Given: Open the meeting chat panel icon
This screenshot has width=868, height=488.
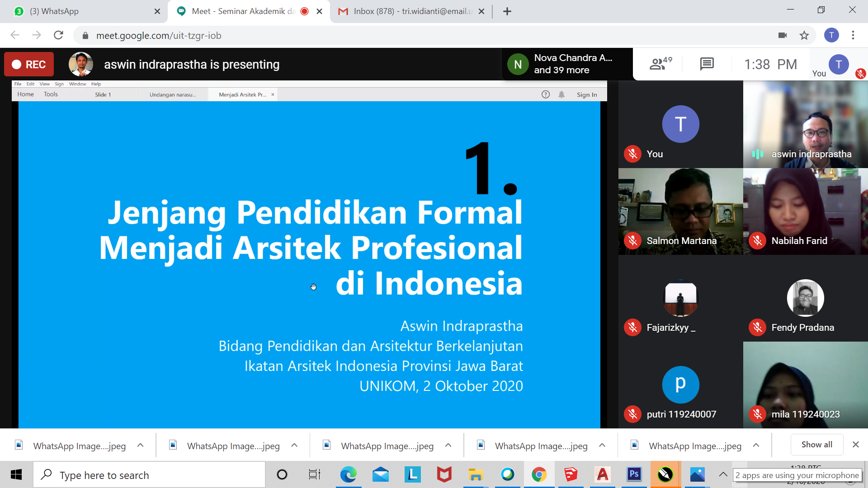Looking at the screenshot, I should 707,64.
